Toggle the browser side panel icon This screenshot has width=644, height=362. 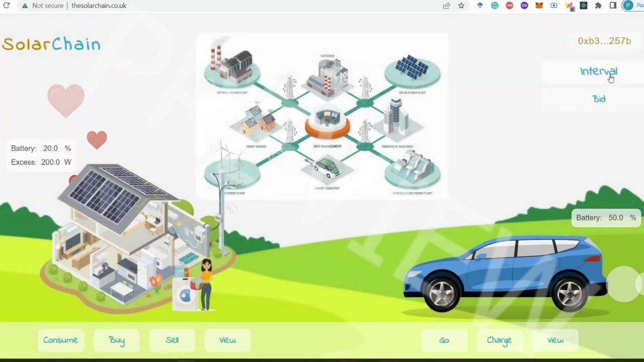tap(613, 6)
